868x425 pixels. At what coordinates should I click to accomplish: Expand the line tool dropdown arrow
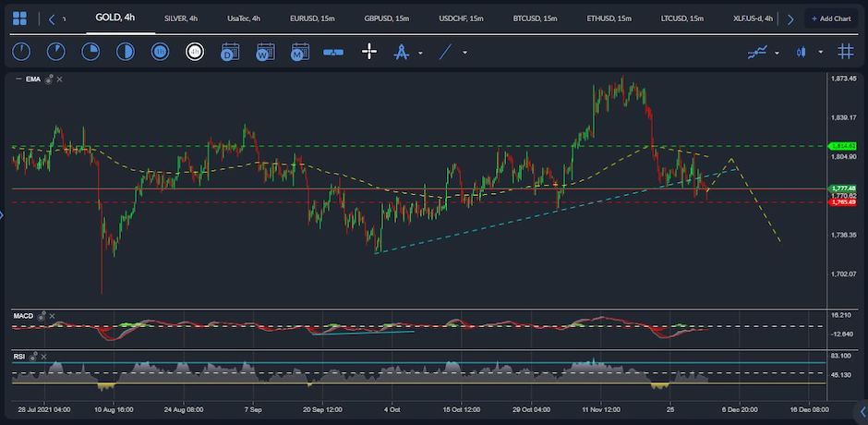point(464,53)
